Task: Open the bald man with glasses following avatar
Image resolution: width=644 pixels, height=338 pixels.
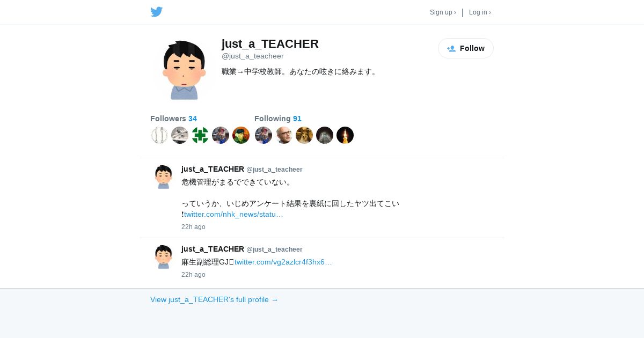Action: click(x=284, y=135)
